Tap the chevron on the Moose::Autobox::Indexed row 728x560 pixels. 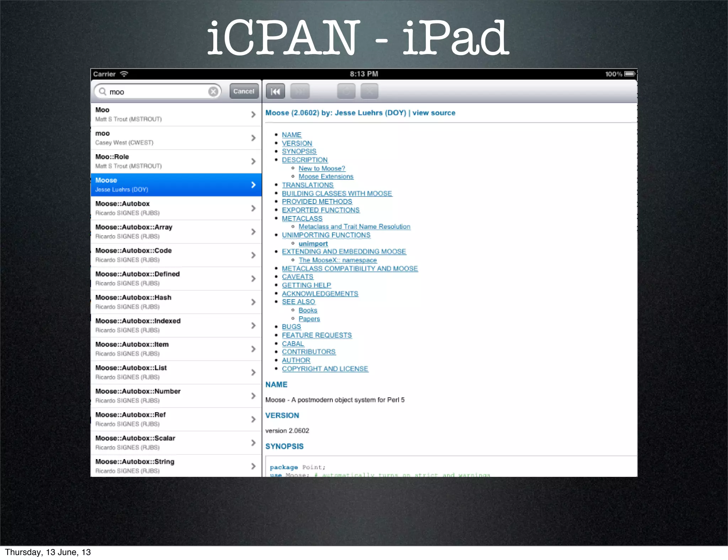(x=253, y=325)
